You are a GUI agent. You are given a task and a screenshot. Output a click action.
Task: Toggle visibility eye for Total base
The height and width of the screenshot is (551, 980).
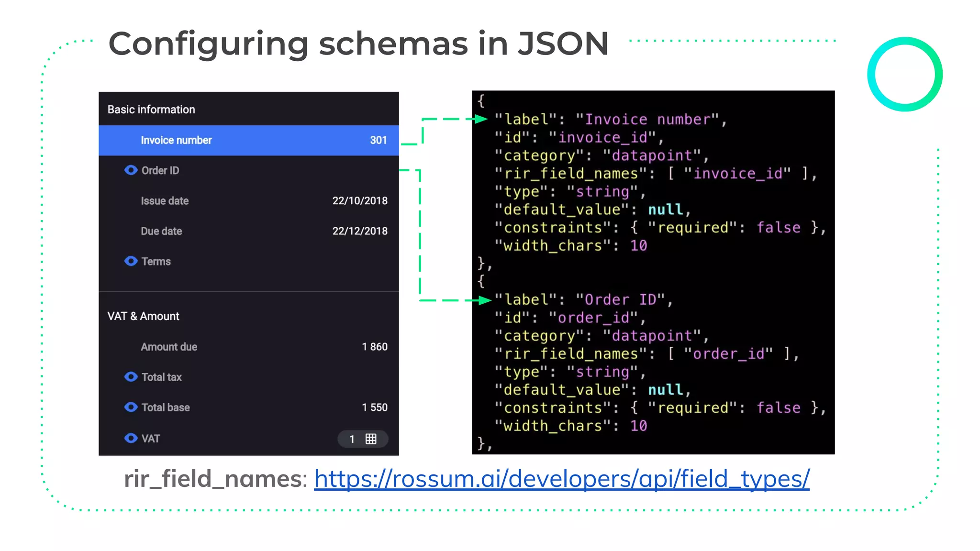pos(131,407)
